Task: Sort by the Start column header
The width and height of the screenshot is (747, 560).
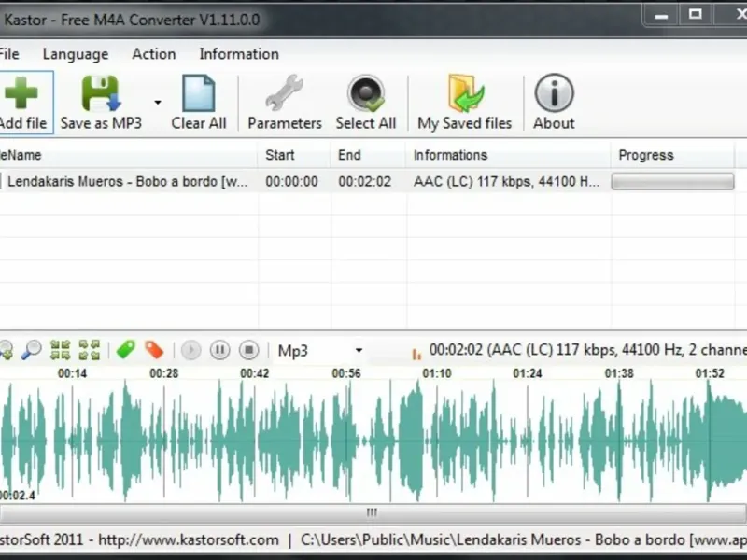Action: point(294,155)
